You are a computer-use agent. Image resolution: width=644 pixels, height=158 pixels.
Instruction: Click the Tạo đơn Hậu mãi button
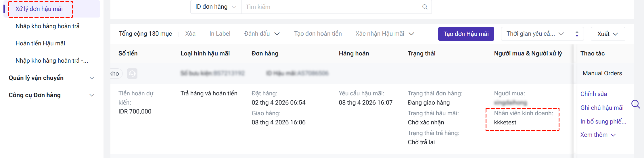tap(466, 34)
